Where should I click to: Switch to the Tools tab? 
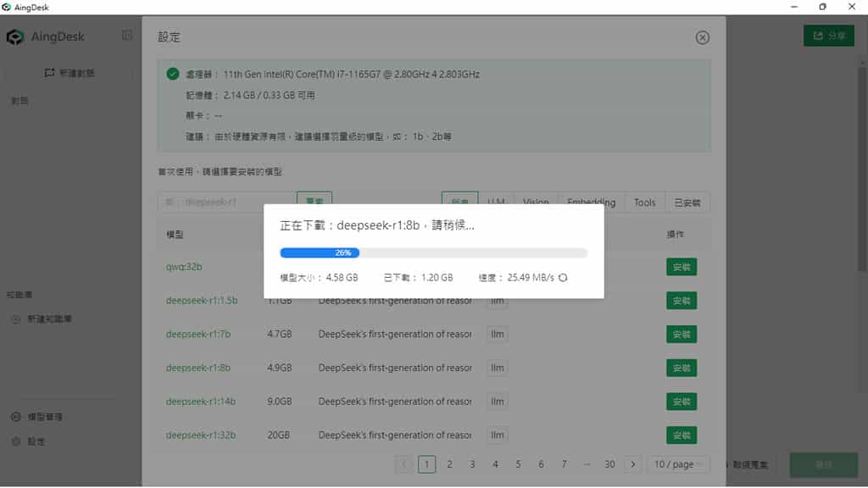tap(644, 202)
